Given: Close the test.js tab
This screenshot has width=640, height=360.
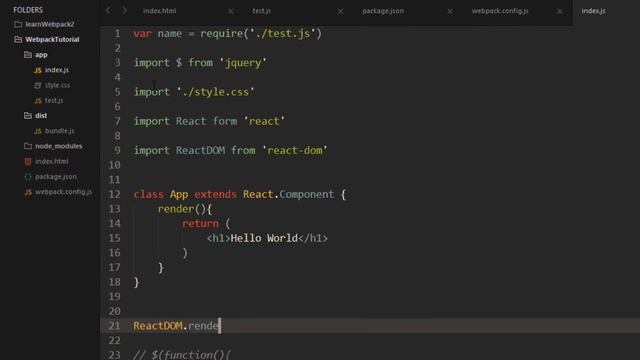Looking at the screenshot, I should pyautogui.click(x=340, y=11).
